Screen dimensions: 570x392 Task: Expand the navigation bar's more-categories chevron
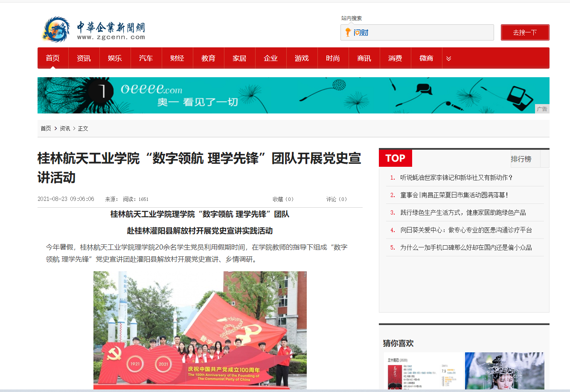click(448, 58)
